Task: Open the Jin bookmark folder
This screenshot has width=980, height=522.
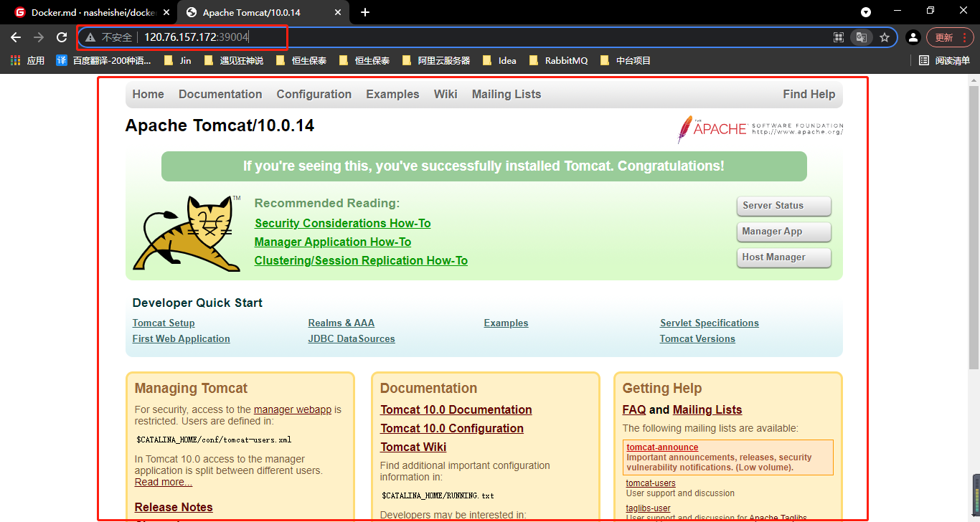Action: tap(177, 61)
